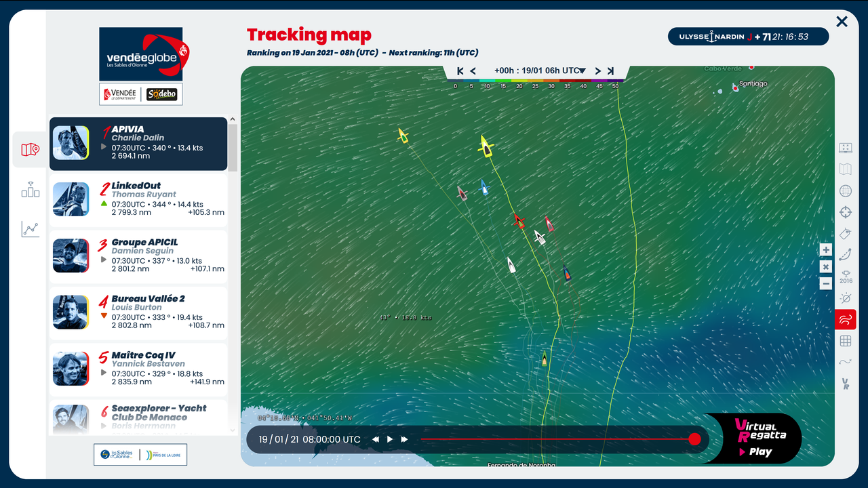This screenshot has width=868, height=488.
Task: Toggle boat labels tag icon
Action: (845, 234)
